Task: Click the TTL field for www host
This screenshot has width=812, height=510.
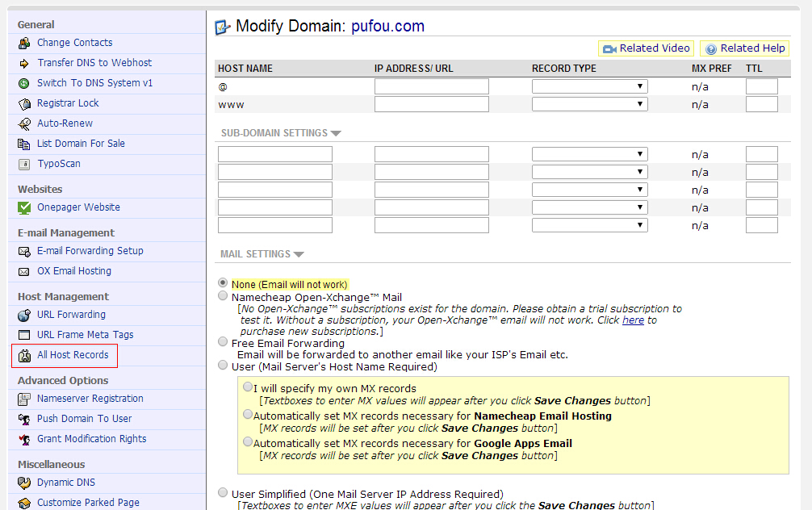Action: pos(761,104)
